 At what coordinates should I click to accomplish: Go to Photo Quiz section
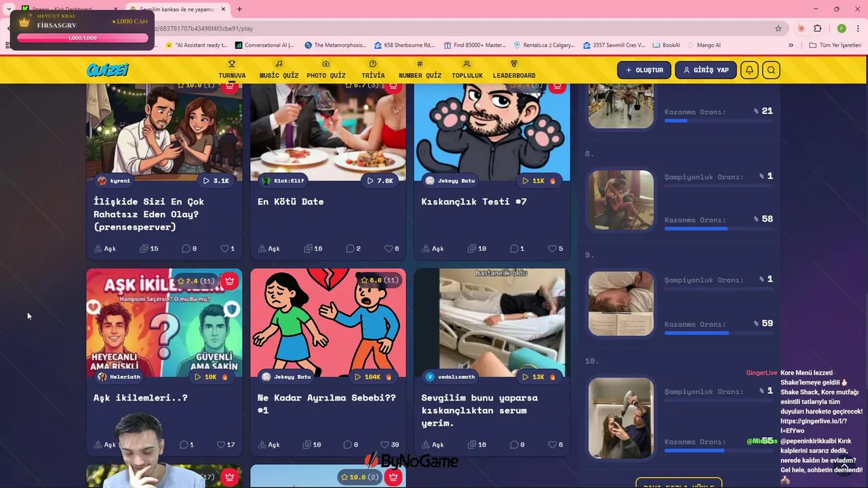[x=325, y=70]
